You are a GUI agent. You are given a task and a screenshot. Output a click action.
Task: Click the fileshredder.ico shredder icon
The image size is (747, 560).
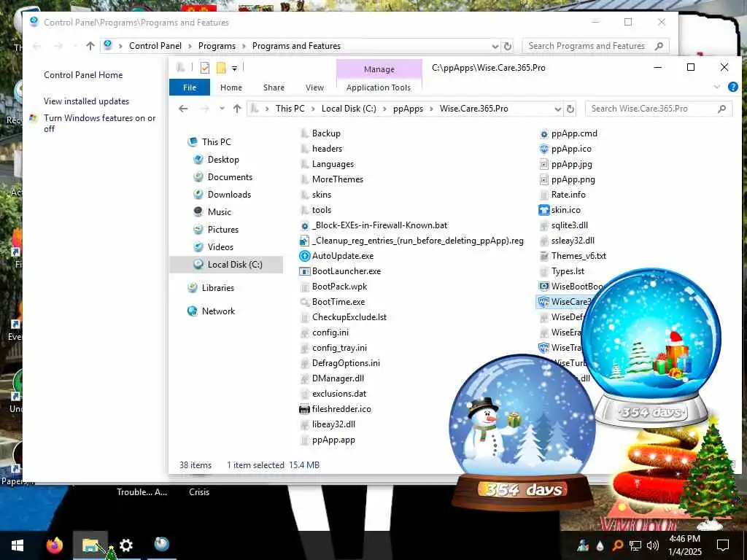pyautogui.click(x=304, y=409)
